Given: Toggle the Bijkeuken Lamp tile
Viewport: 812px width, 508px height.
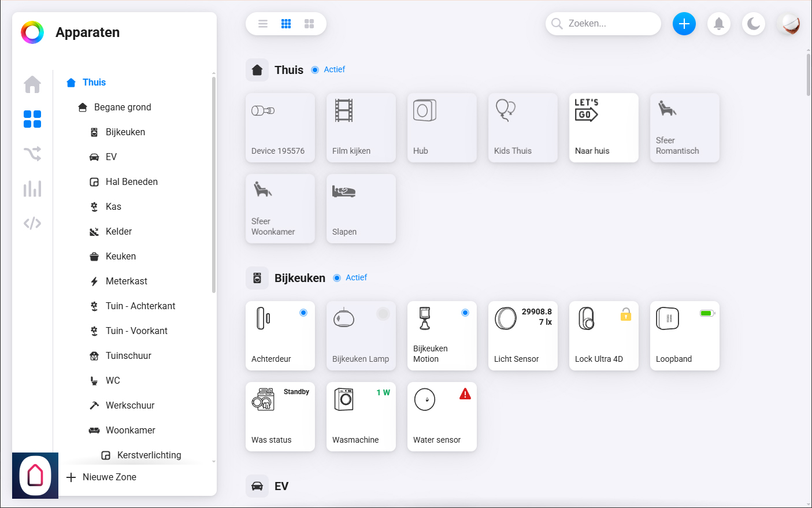Looking at the screenshot, I should [x=361, y=336].
